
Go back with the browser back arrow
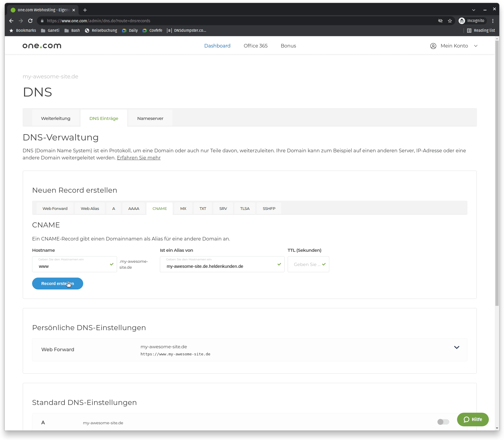coord(11,21)
